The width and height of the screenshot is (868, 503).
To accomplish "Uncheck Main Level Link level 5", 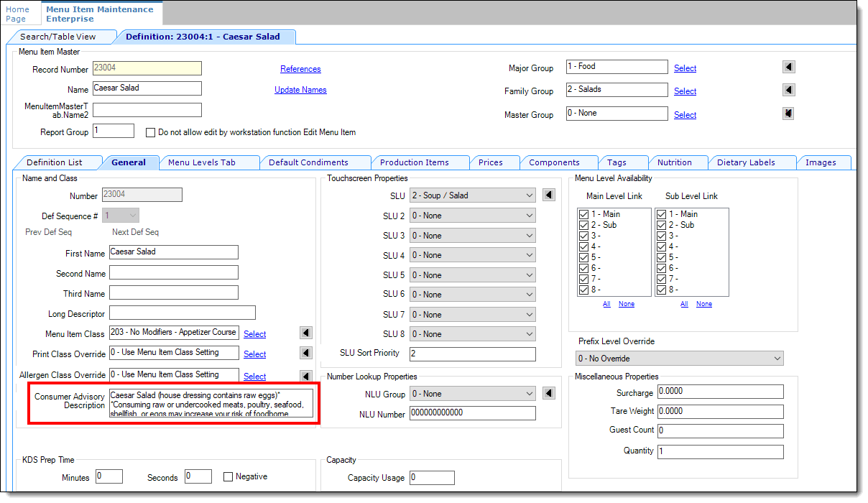I will pos(583,258).
